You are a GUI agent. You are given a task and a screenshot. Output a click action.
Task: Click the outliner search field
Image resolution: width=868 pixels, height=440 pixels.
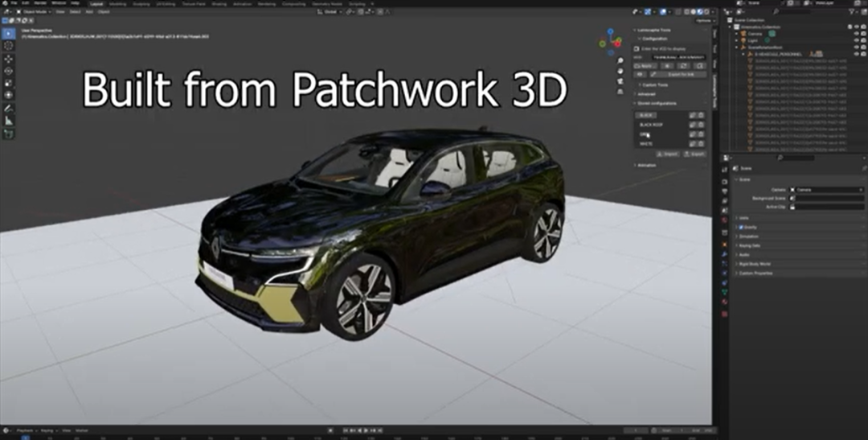[792, 11]
